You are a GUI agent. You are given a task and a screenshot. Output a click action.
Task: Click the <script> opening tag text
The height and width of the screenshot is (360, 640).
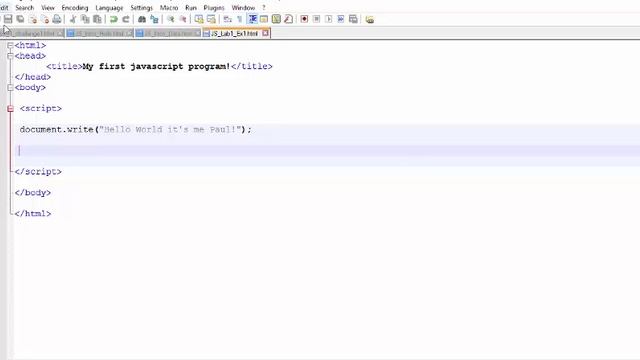coord(41,109)
